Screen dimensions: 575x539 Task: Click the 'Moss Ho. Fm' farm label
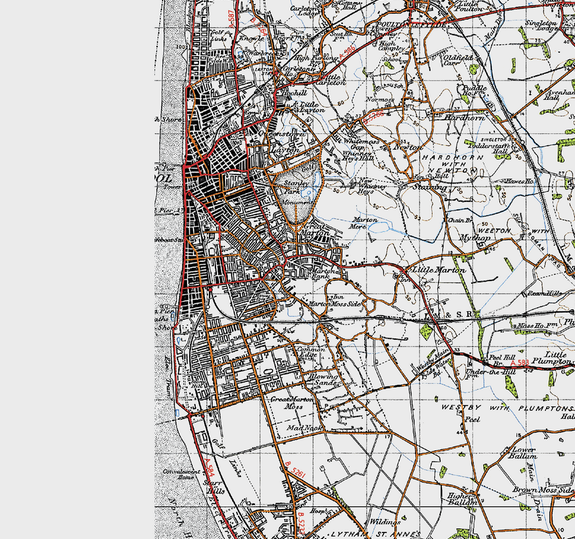click(x=537, y=325)
